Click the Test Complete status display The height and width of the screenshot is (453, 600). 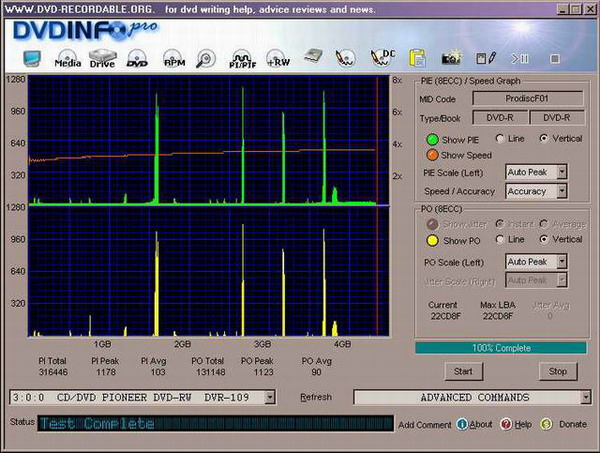(215, 424)
